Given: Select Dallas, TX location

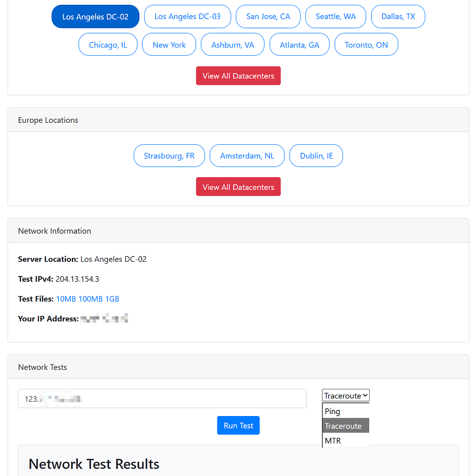Looking at the screenshot, I should pyautogui.click(x=398, y=17).
